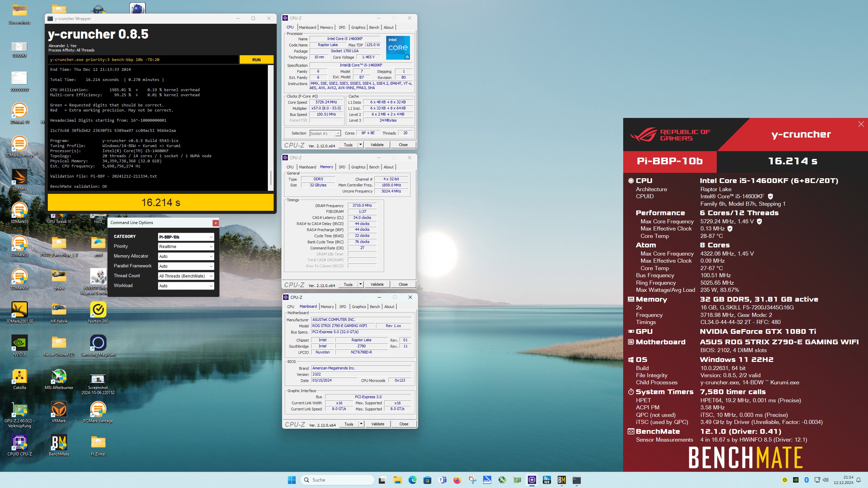
Task: Open Firefox from the taskbar
Action: click(457, 480)
